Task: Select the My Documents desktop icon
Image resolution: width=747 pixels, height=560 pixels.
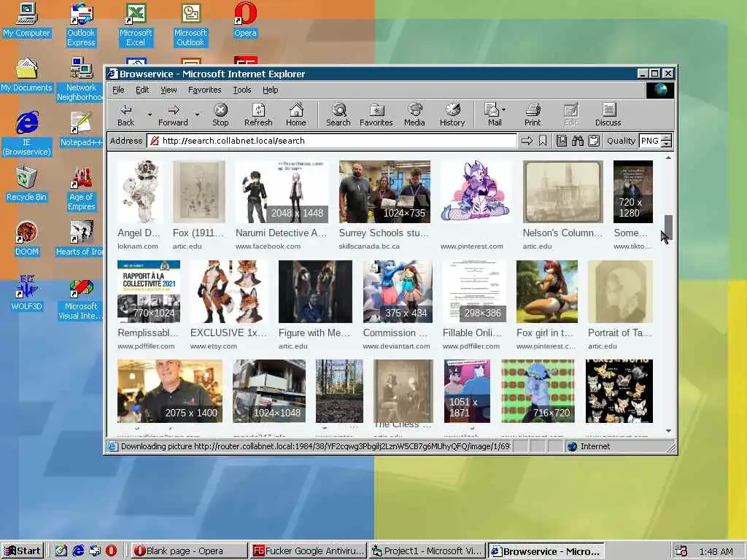Action: click(x=27, y=75)
